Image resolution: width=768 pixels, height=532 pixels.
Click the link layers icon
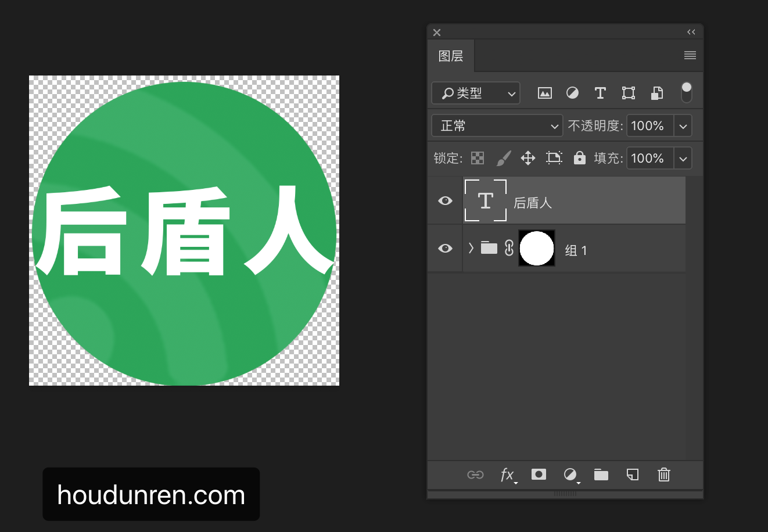tap(475, 475)
